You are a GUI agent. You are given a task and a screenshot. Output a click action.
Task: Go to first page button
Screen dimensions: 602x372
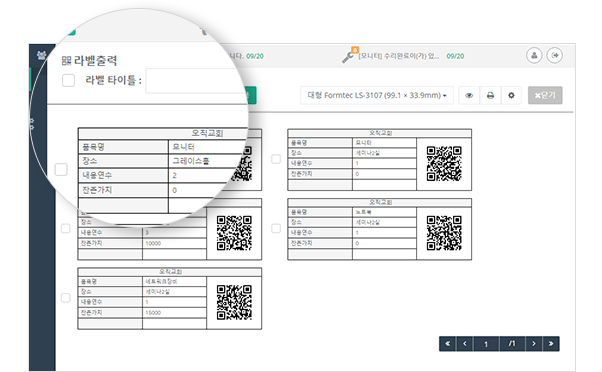point(447,344)
